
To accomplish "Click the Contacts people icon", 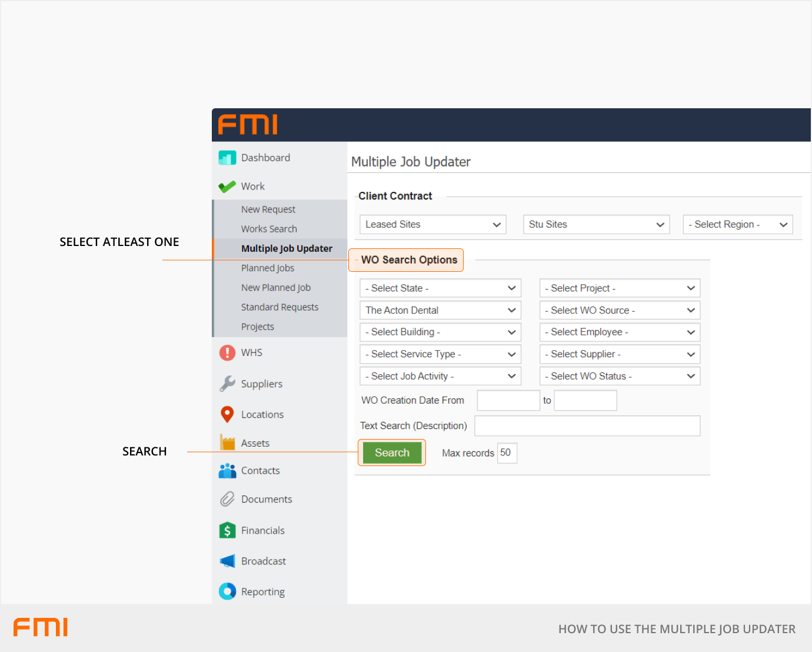I will (x=227, y=471).
